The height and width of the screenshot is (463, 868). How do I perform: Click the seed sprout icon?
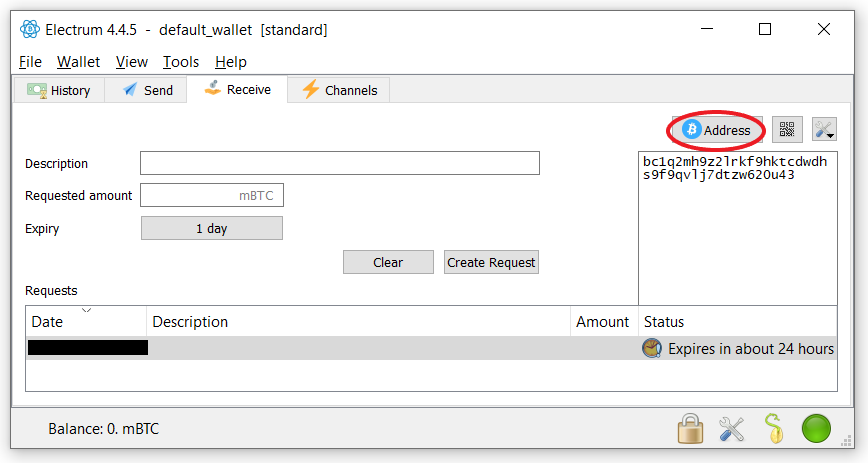coord(773,429)
